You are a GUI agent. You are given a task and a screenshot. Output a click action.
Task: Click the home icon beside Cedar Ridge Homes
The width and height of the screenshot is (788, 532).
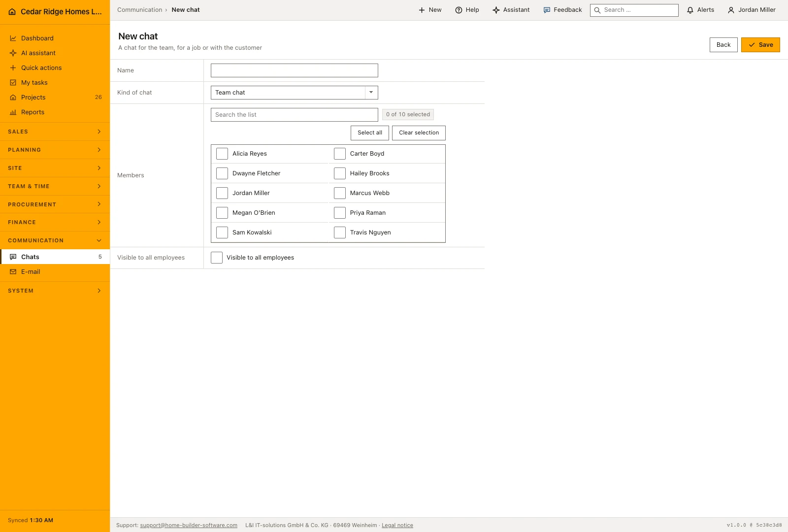pyautogui.click(x=12, y=12)
